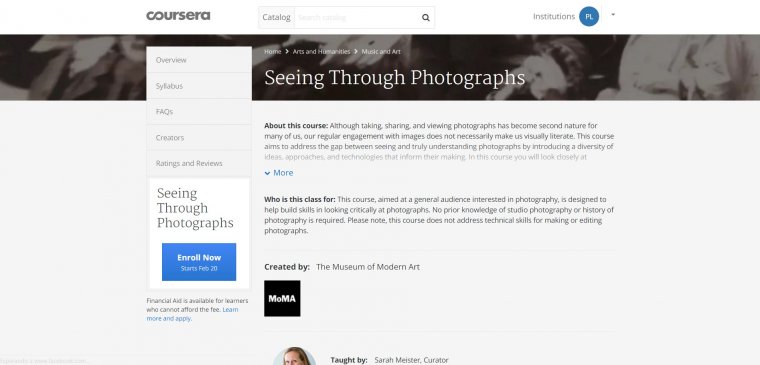
Task: Click the 'Taught by:' label
Action: pos(349,360)
